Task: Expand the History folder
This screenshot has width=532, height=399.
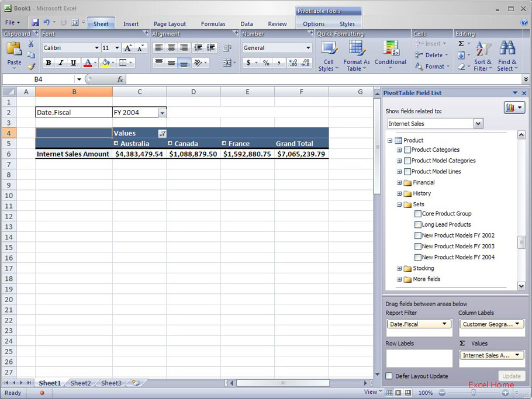Action: pyautogui.click(x=399, y=193)
